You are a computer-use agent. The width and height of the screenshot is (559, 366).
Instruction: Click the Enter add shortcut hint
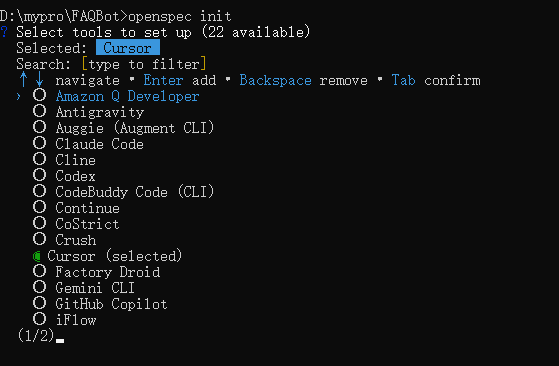pyautogui.click(x=180, y=80)
